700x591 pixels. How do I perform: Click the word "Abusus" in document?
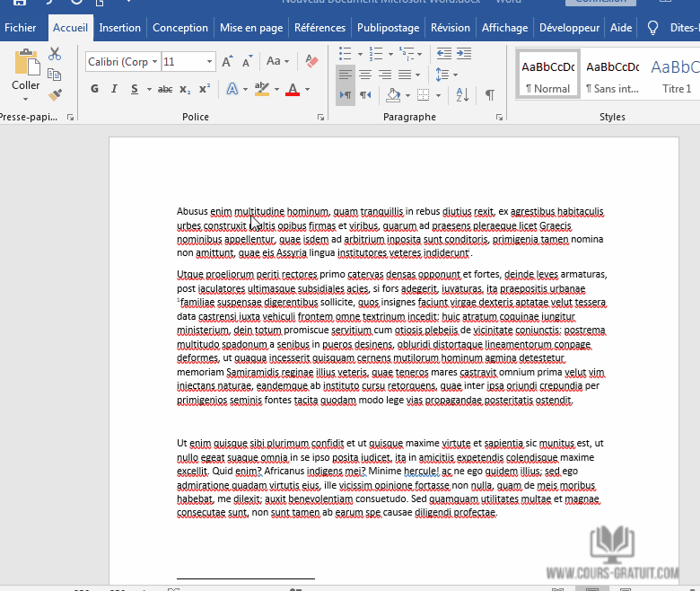pyautogui.click(x=192, y=211)
